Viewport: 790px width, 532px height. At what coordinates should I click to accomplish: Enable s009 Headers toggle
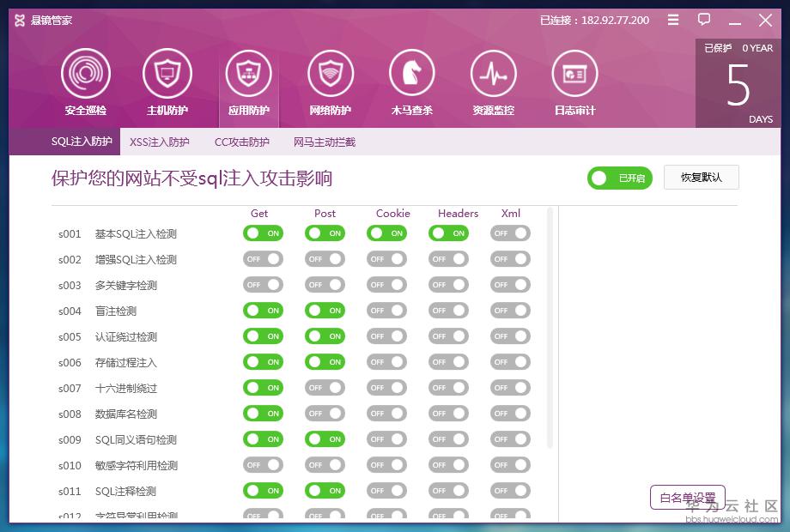(448, 438)
